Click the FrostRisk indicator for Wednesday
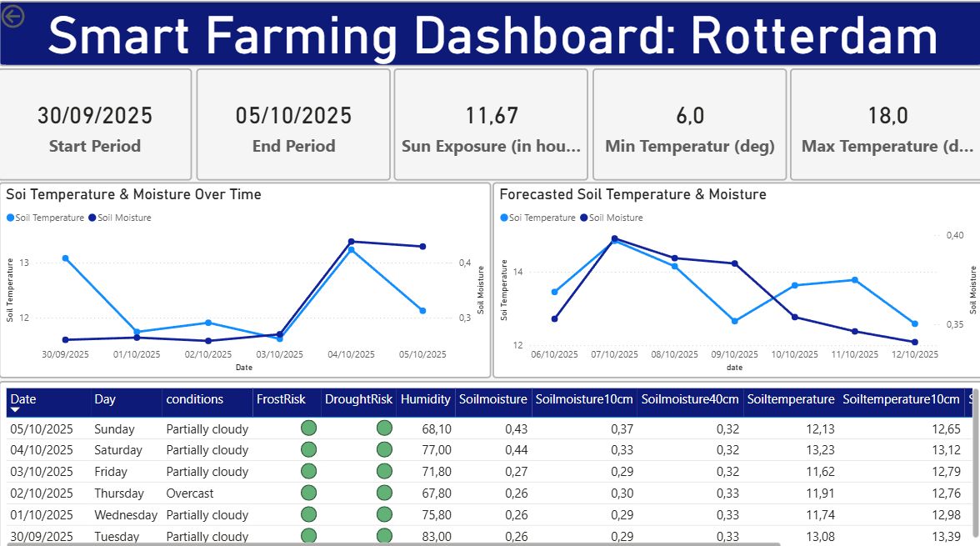This screenshot has height=546, width=980. pos(308,514)
